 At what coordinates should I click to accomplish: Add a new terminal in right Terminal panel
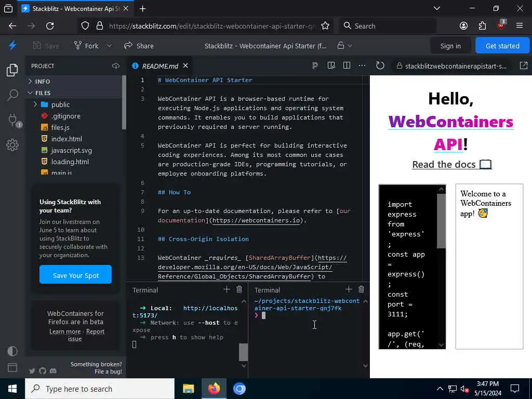(x=349, y=289)
